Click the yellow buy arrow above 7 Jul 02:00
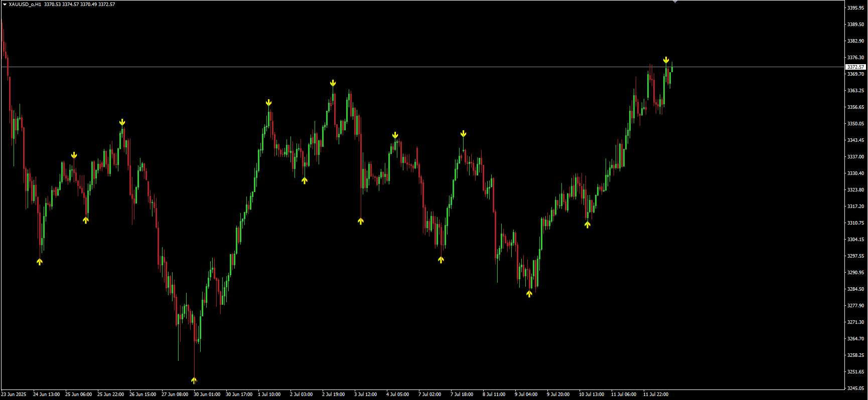Viewport: 868px width, 400px height. tap(441, 259)
